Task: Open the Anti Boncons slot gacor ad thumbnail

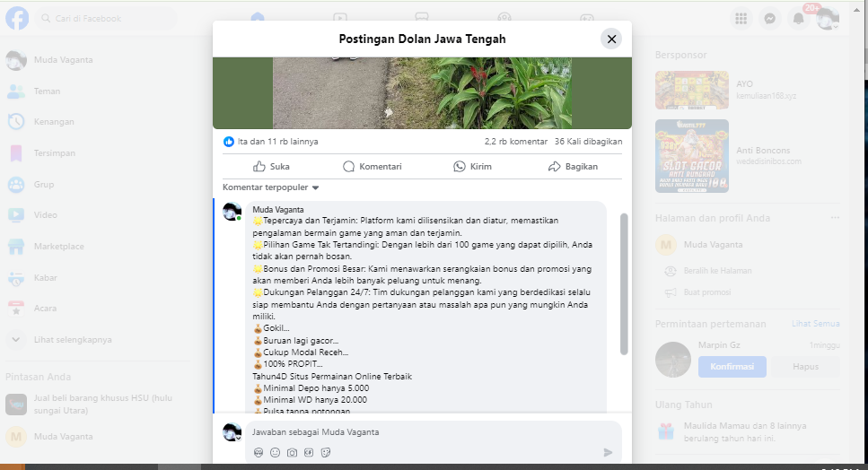Action: pyautogui.click(x=692, y=156)
